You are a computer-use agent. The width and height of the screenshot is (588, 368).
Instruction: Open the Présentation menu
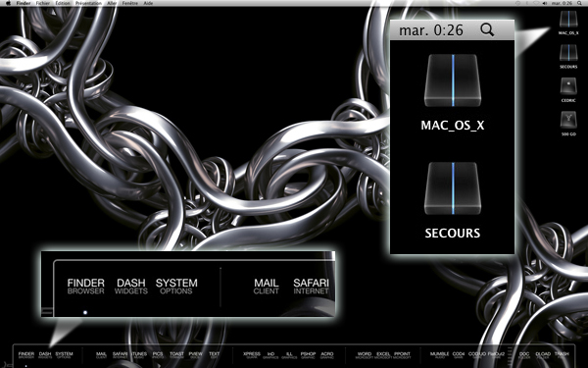(x=88, y=3)
